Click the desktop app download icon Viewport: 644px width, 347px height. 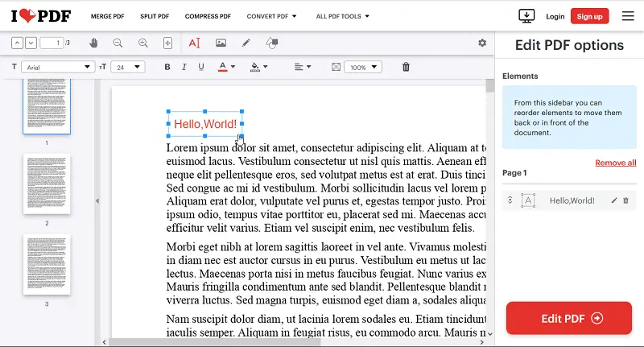[526, 16]
